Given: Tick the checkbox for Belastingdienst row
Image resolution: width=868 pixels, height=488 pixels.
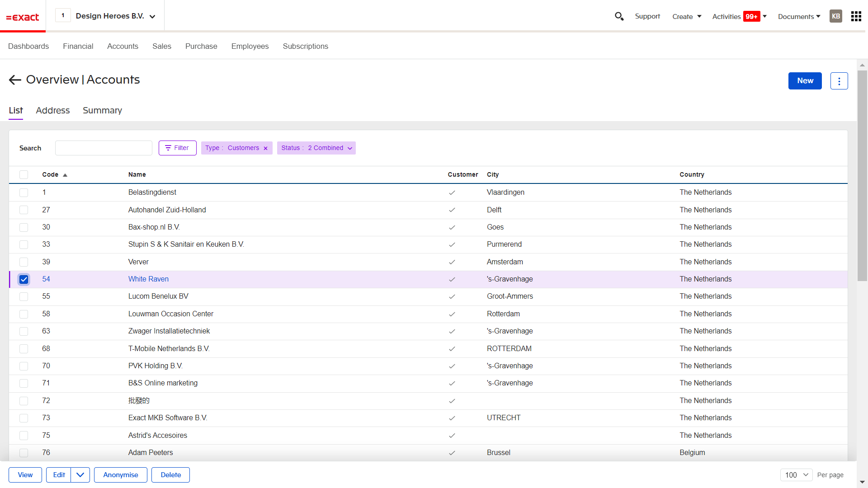Looking at the screenshot, I should 24,192.
